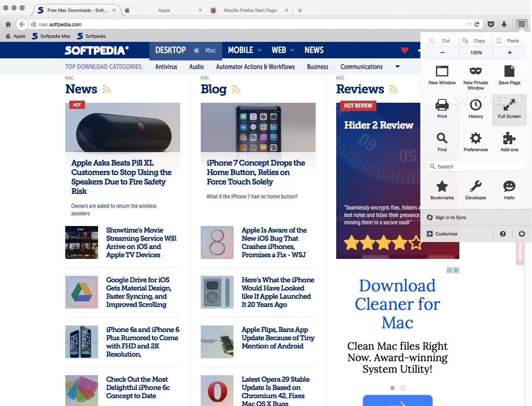
Task: Open the Softpedia Mac bookmark
Action: click(x=51, y=36)
